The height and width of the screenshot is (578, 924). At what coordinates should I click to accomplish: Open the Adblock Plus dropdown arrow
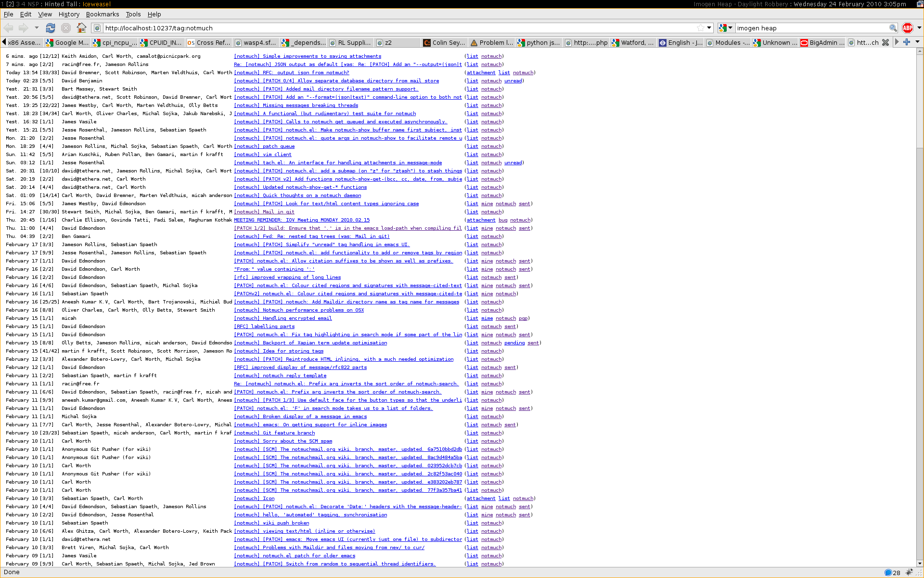click(x=919, y=28)
